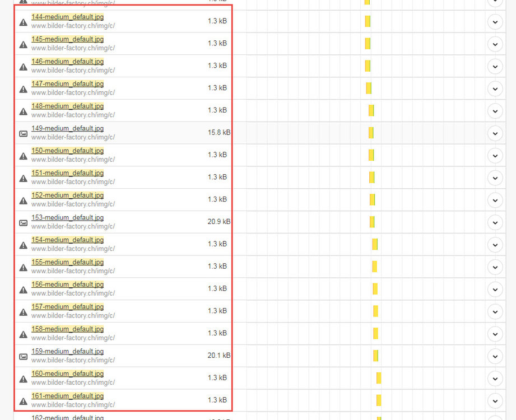516x420 pixels.
Task: Expand details for 155-medium_default.jpg row
Action: coord(495,267)
